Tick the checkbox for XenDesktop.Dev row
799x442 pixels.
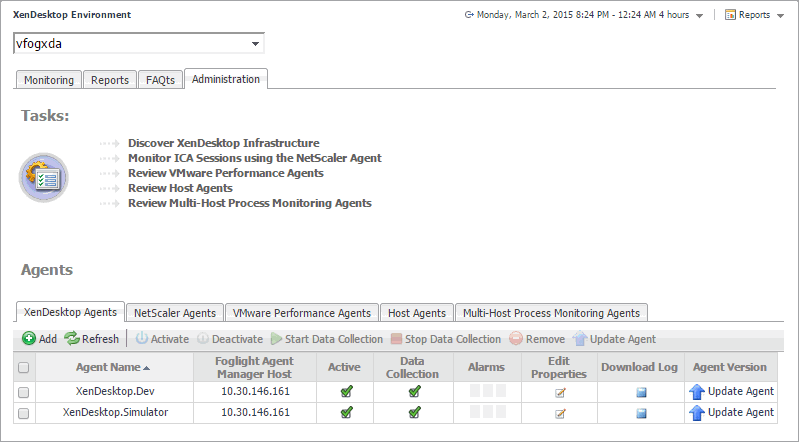pyautogui.click(x=23, y=393)
